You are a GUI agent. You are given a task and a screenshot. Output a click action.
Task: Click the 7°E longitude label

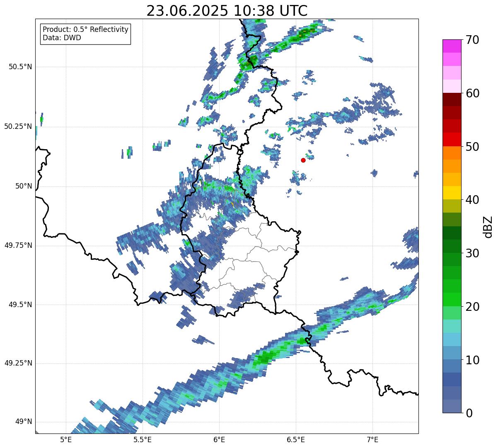click(x=373, y=439)
